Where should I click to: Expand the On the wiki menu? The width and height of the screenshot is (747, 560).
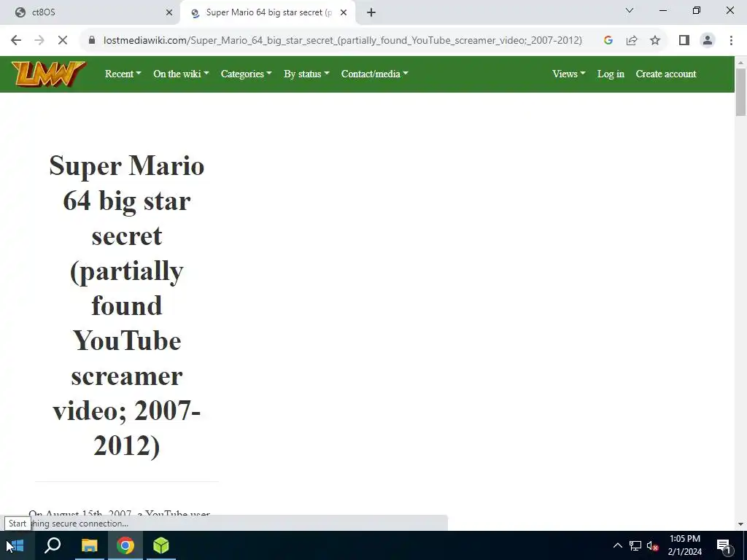coord(181,74)
